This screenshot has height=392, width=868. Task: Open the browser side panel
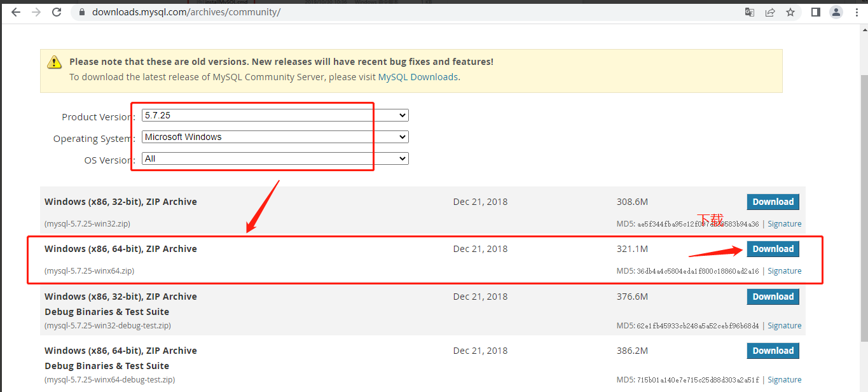816,12
